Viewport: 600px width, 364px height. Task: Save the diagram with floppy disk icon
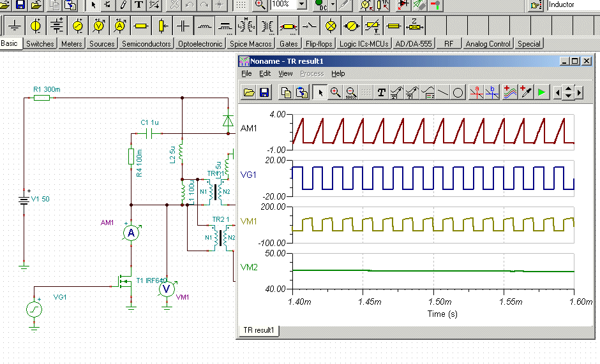tap(264, 92)
